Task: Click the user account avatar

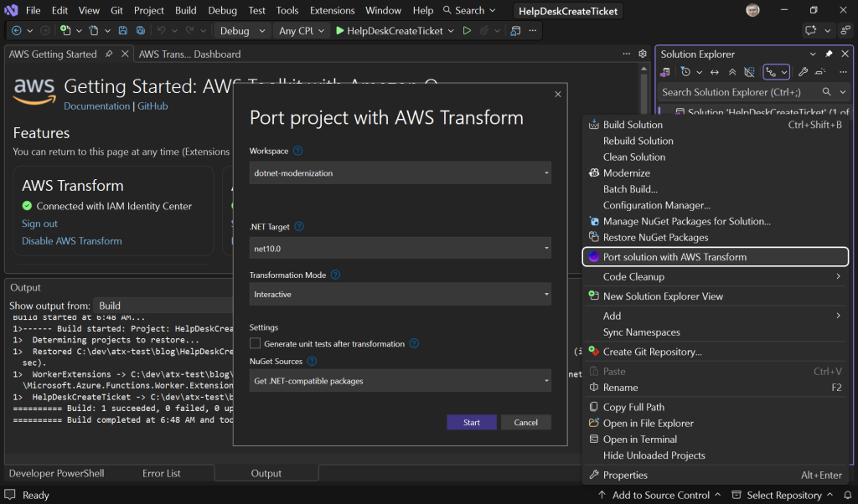Action: [753, 10]
